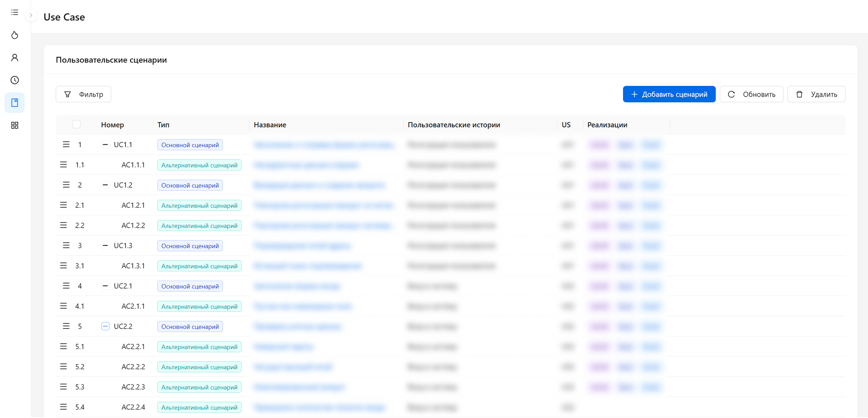Collapse the UC2.2 scenario row
Screen dimensions: 868x418
tap(105, 326)
